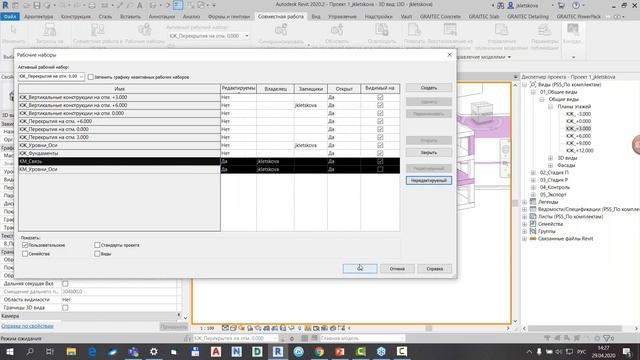Viewport: 640px width, 360px height.
Task: Click the Worksets ribbon icon (Рабочие наборы)
Action: [x=144, y=30]
